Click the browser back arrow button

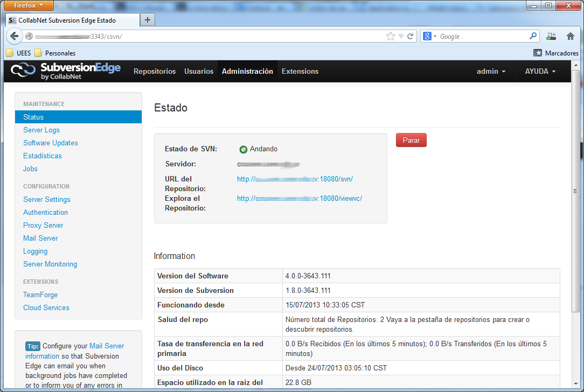point(14,36)
